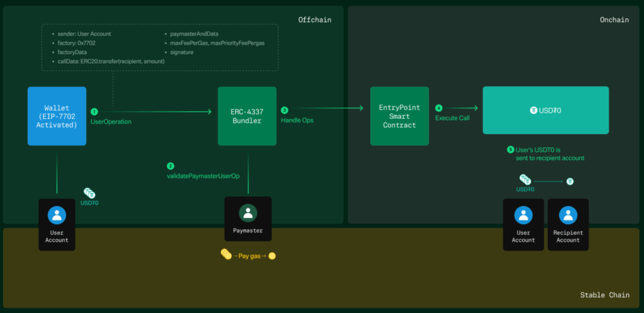644x313 pixels.
Task: Click the onchain User Account avatar icon
Action: point(523,215)
